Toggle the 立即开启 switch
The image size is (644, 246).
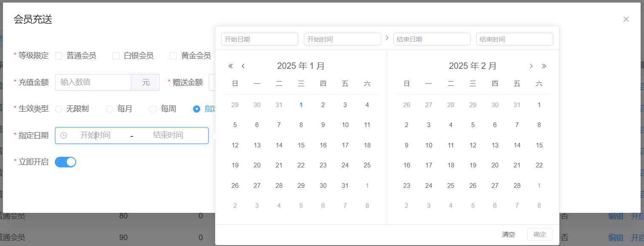(65, 162)
